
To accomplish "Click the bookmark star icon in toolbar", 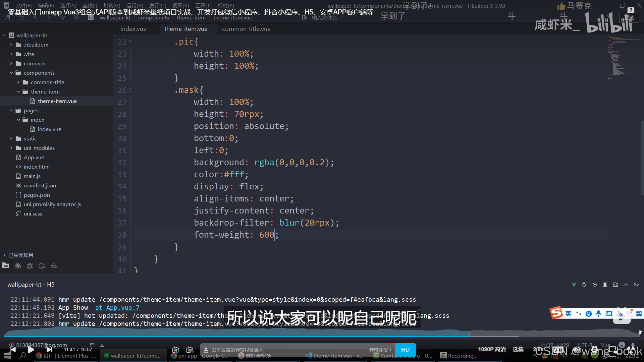I will pyautogui.click(x=62, y=17).
